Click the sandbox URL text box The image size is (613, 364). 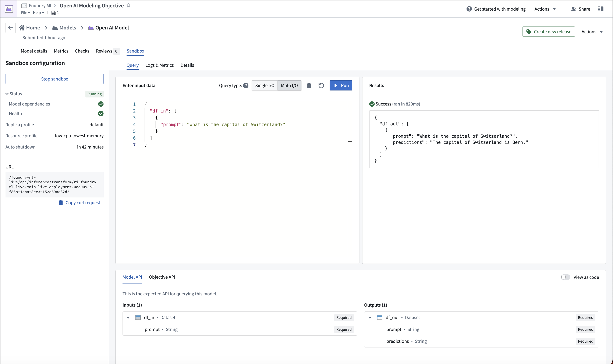pos(54,185)
